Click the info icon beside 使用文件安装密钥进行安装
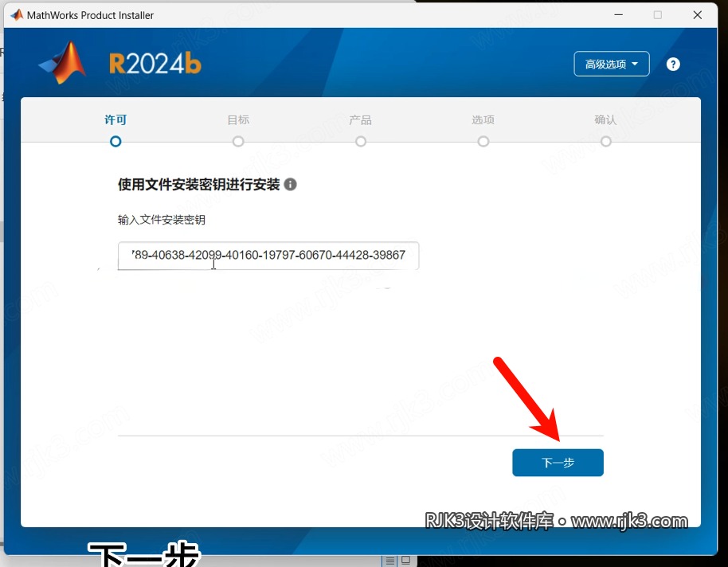 290,185
